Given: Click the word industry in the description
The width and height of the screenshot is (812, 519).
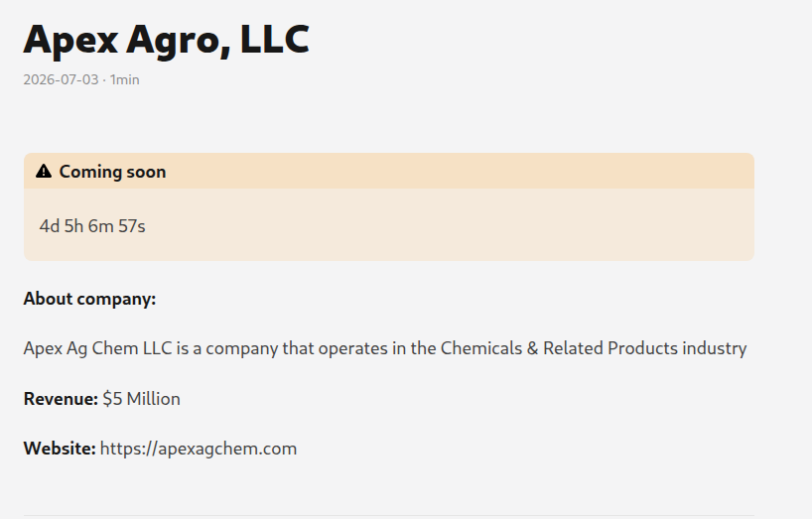Looking at the screenshot, I should [x=714, y=348].
